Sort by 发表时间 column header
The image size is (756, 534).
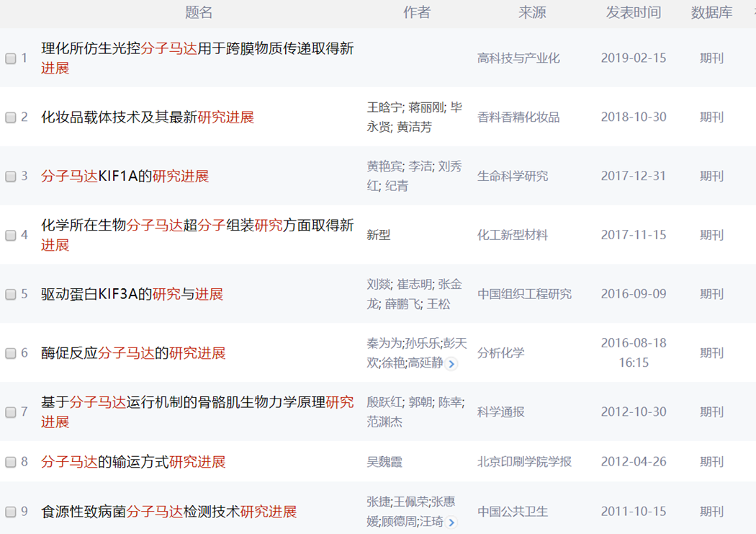(x=633, y=12)
